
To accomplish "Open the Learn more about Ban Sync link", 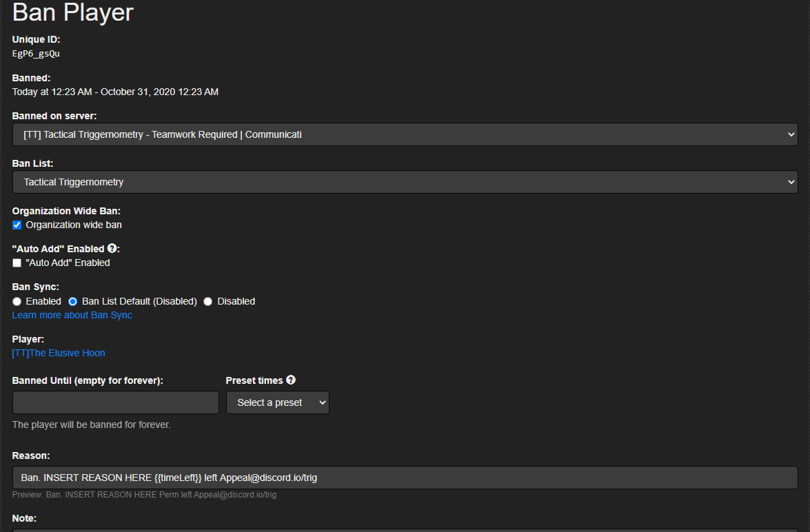I will click(72, 315).
